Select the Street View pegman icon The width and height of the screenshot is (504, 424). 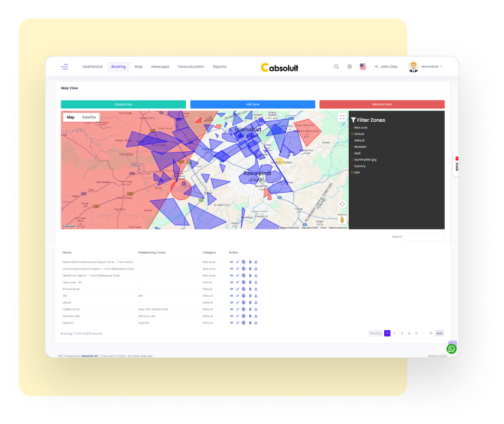coord(342,220)
